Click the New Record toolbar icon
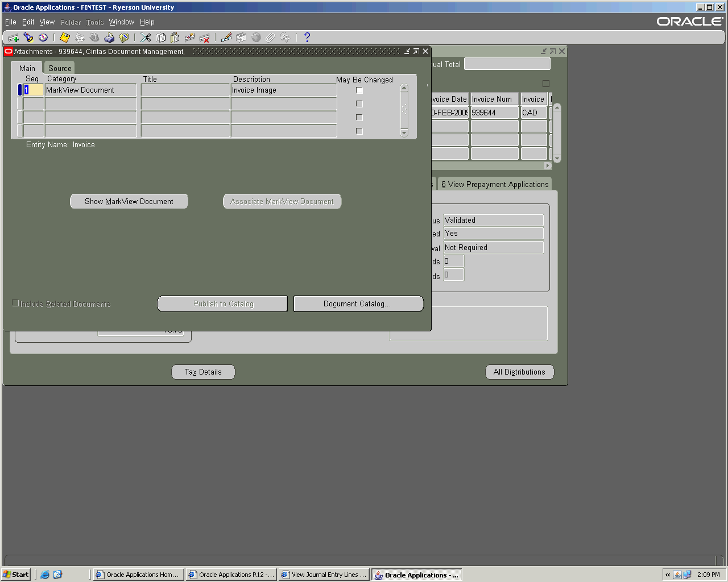The image size is (728, 582). point(14,38)
